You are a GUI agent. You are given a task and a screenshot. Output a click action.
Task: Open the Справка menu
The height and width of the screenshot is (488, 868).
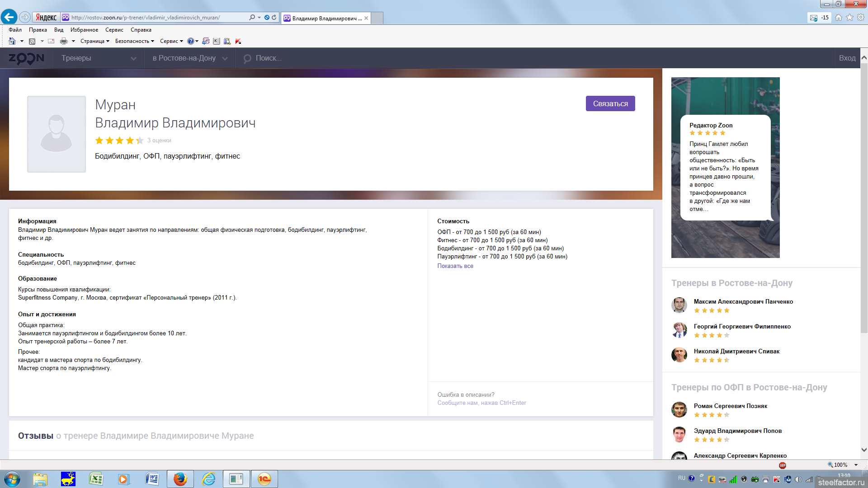(x=141, y=30)
